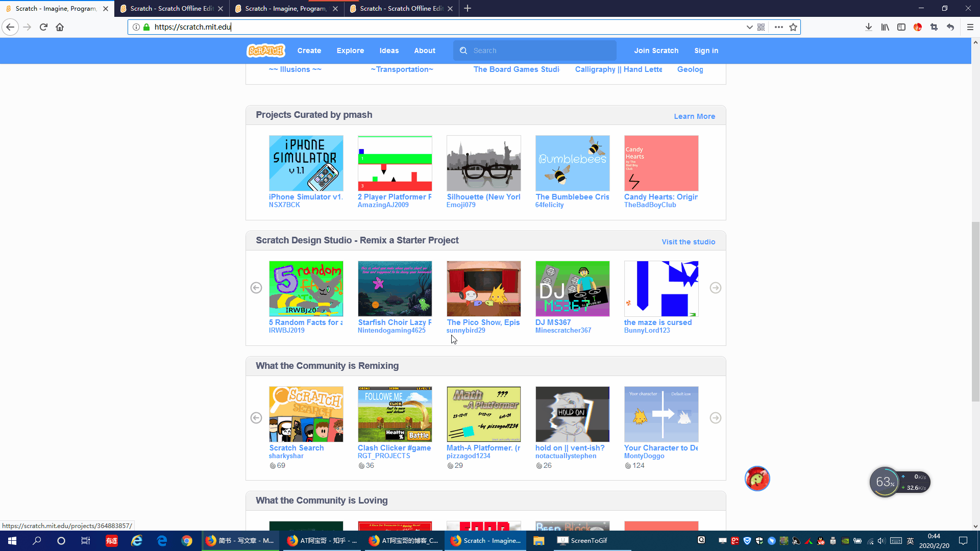This screenshot has width=980, height=551.
Task: Click Join Scratch link
Action: tap(656, 51)
